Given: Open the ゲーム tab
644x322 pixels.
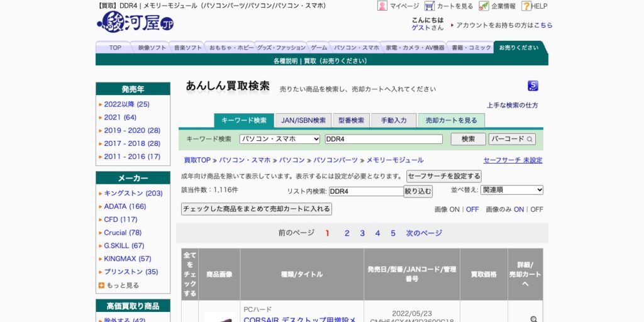Looking at the screenshot, I should point(319,48).
